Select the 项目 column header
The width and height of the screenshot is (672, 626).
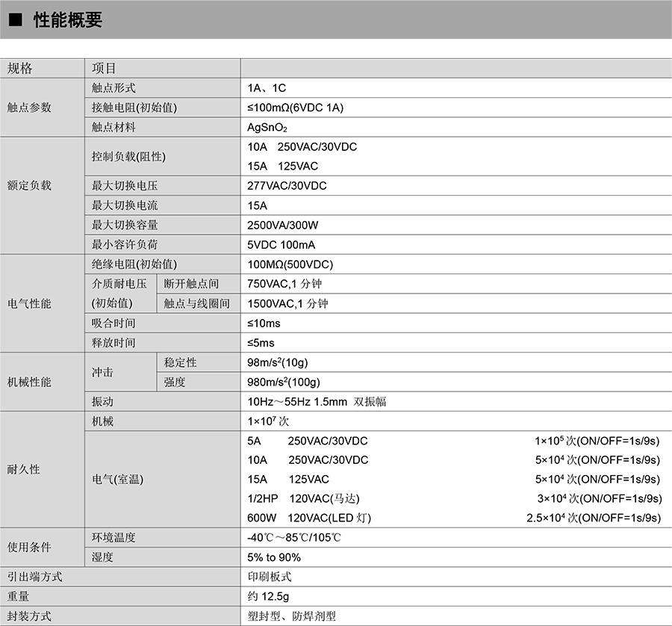(104, 69)
